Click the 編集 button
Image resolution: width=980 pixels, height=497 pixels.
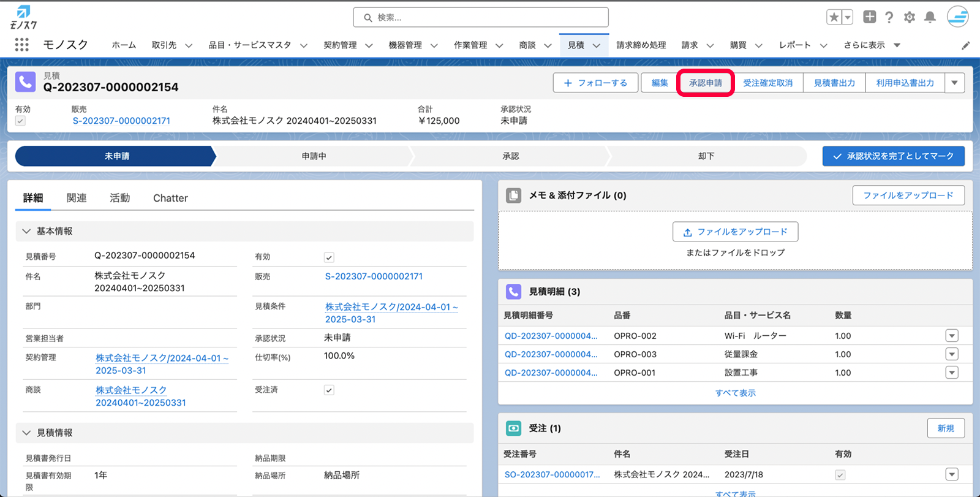point(660,83)
